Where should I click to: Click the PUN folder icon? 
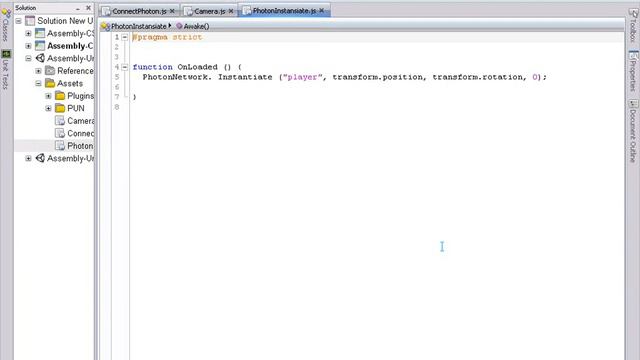[60, 108]
